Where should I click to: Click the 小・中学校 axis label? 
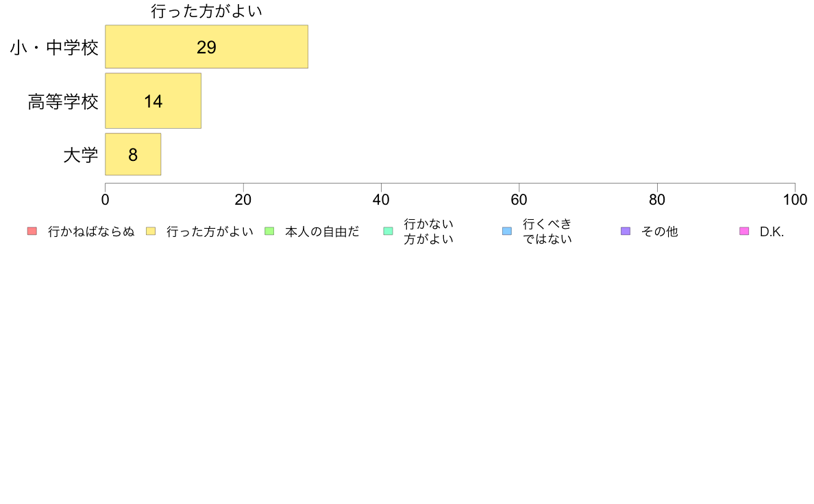pyautogui.click(x=55, y=48)
